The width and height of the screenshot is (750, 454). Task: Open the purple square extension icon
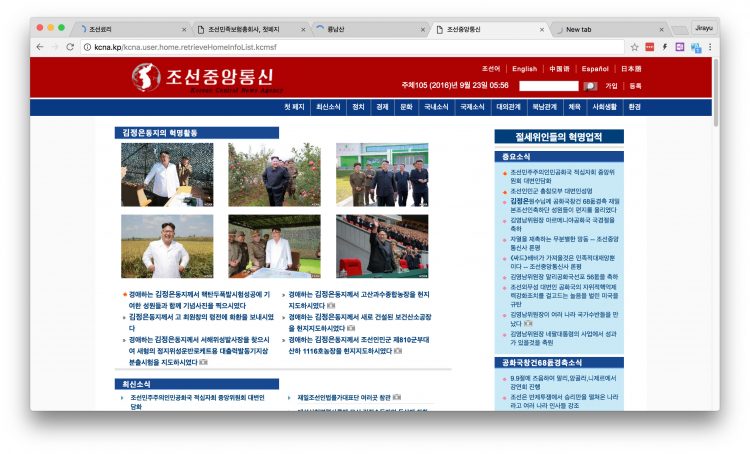pos(680,47)
